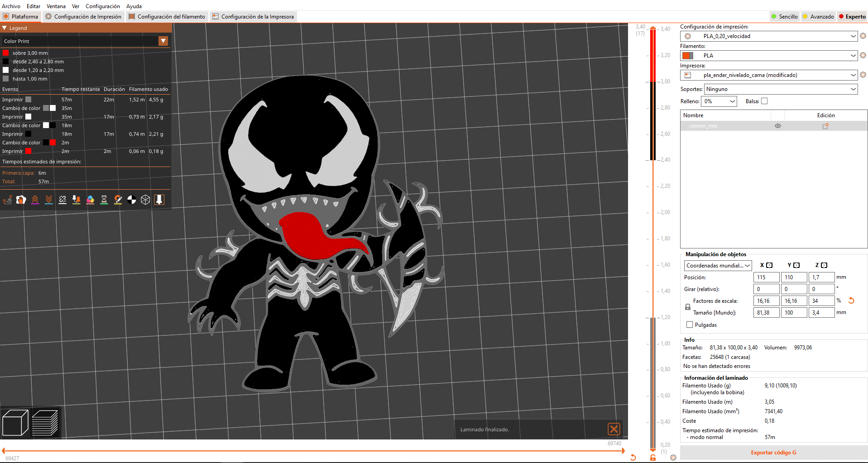Toggle color changes visibility icon

click(90, 200)
